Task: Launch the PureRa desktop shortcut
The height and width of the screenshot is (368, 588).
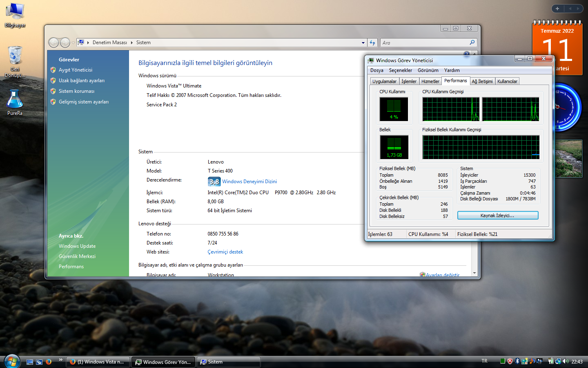Action: click(x=15, y=103)
